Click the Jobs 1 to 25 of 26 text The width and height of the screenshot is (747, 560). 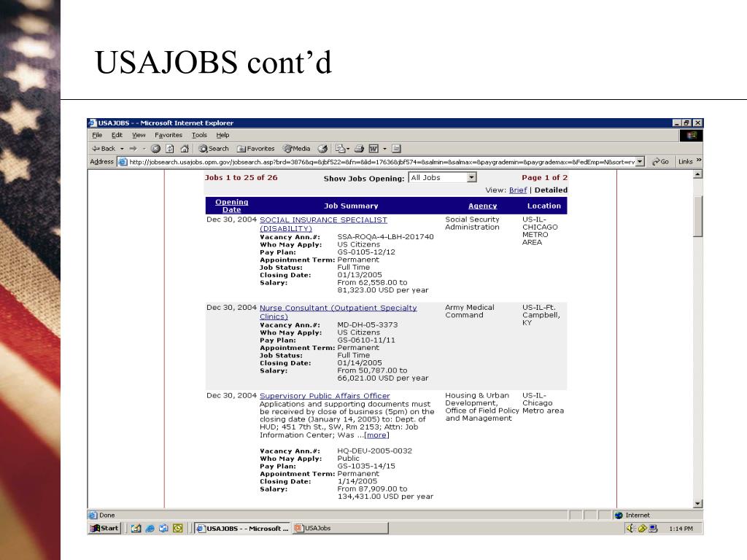tap(241, 178)
